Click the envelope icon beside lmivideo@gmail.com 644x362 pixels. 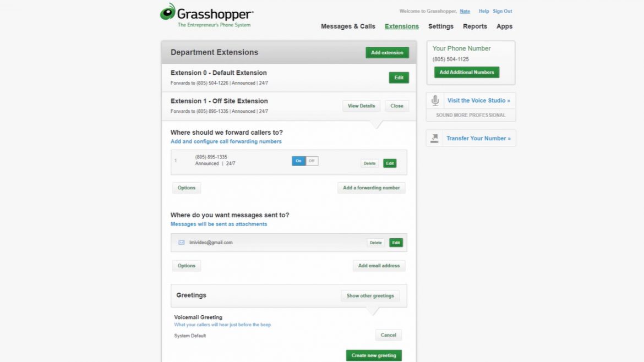[x=181, y=243]
